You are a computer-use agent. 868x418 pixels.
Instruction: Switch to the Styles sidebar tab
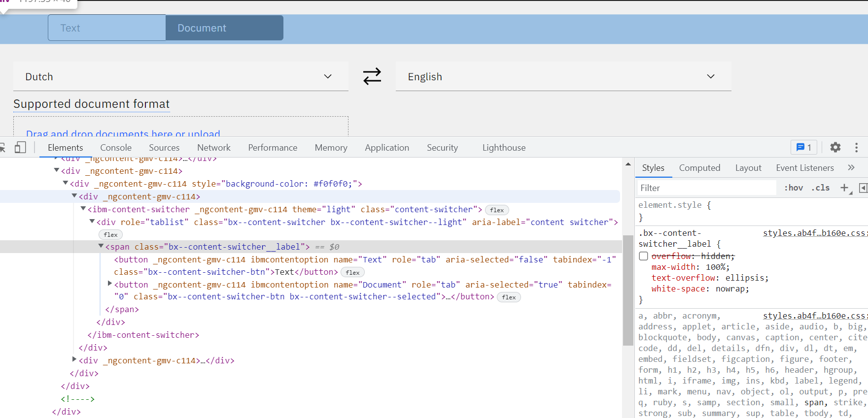point(653,168)
